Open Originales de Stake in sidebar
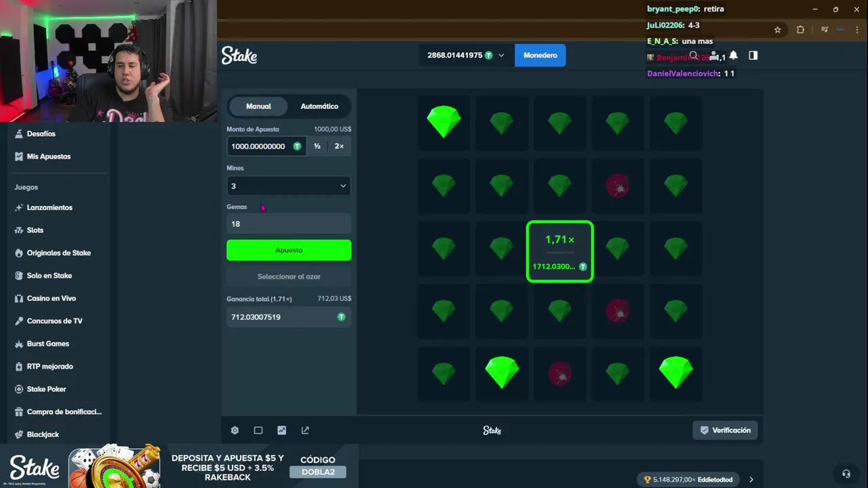This screenshot has width=868, height=488. pyautogui.click(x=58, y=253)
